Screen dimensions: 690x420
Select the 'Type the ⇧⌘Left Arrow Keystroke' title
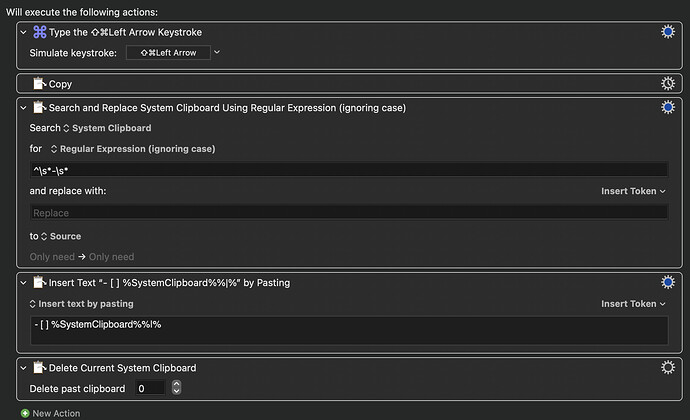(x=125, y=32)
